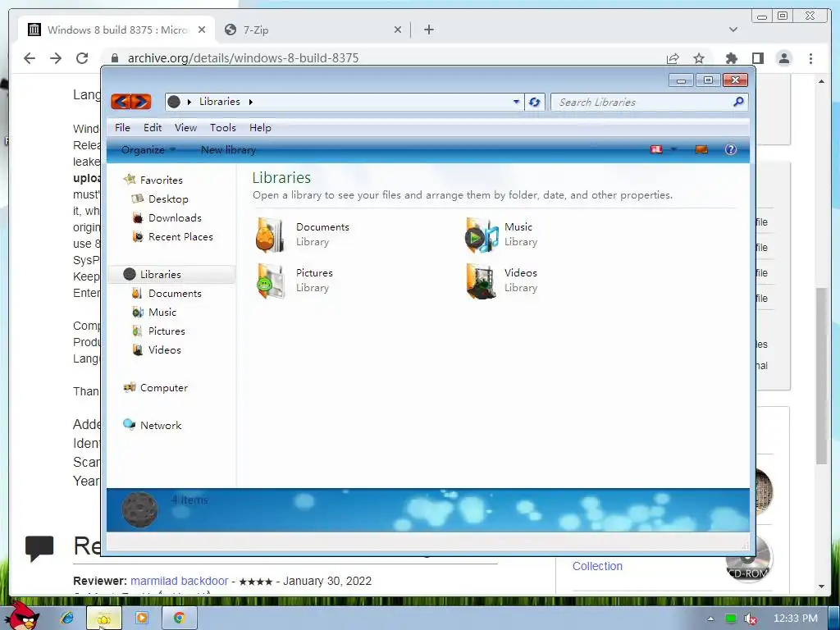Screen dimensions: 840x630
Task: Click the change view icon in Explorer toolbar
Action: tap(657, 149)
